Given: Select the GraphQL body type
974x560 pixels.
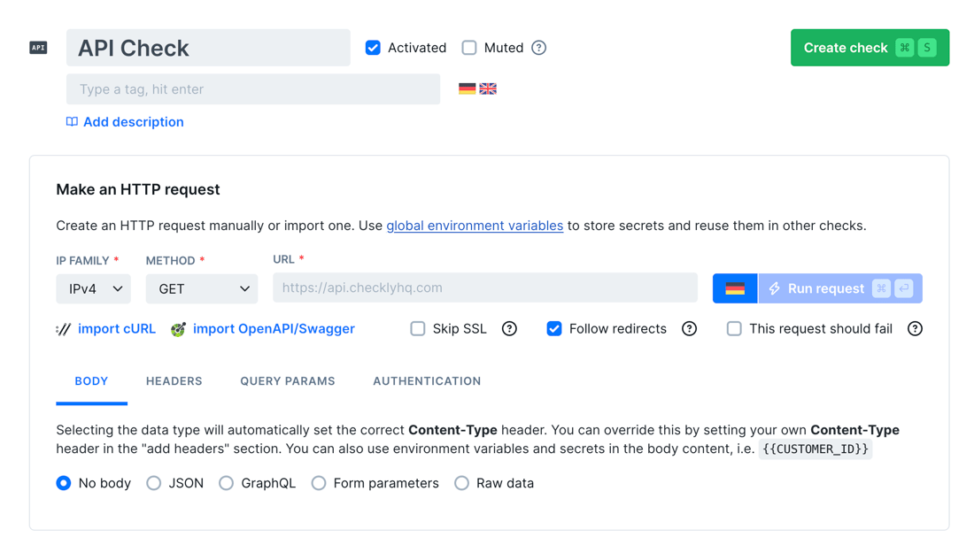Looking at the screenshot, I should click(x=226, y=483).
